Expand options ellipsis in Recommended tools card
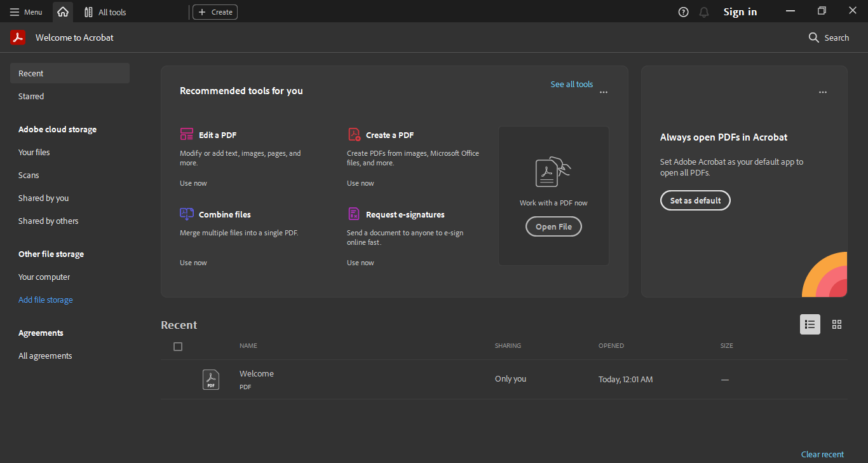Image resolution: width=868 pixels, height=463 pixels. (x=603, y=92)
